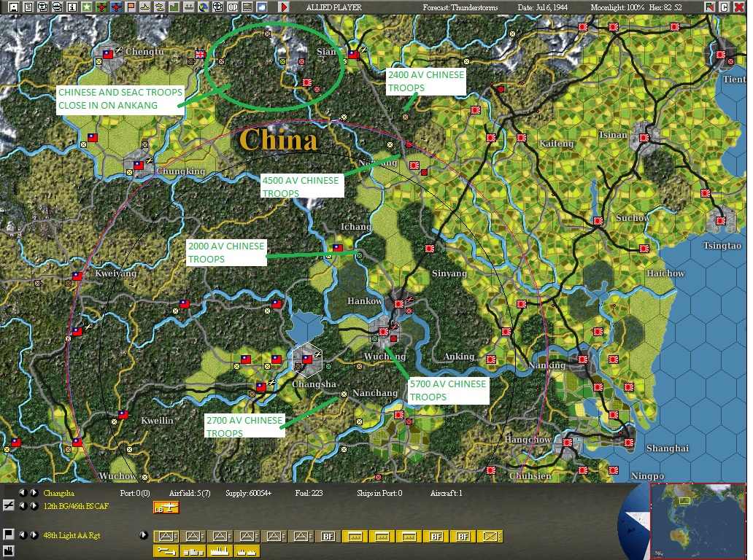Click the flag symbol left of 48th Light AA

click(x=9, y=534)
